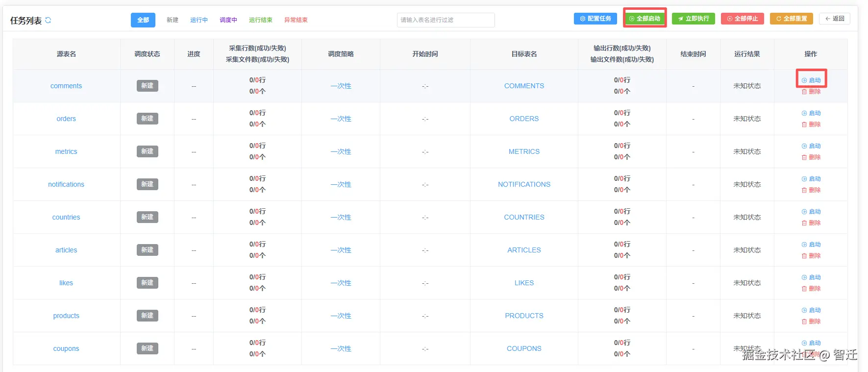Open the orders source table link
Image resolution: width=868 pixels, height=372 pixels.
coord(66,119)
